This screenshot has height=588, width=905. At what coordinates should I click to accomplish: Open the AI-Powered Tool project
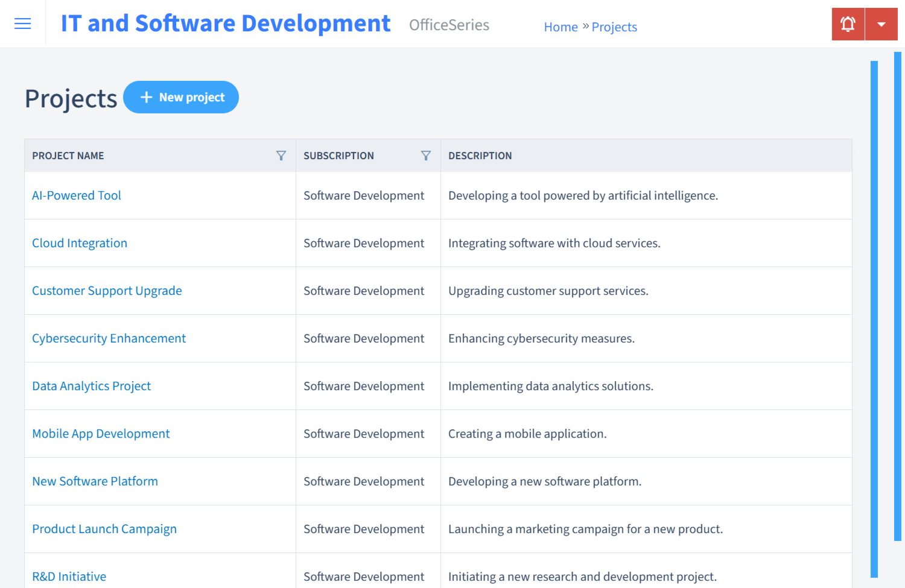(76, 195)
